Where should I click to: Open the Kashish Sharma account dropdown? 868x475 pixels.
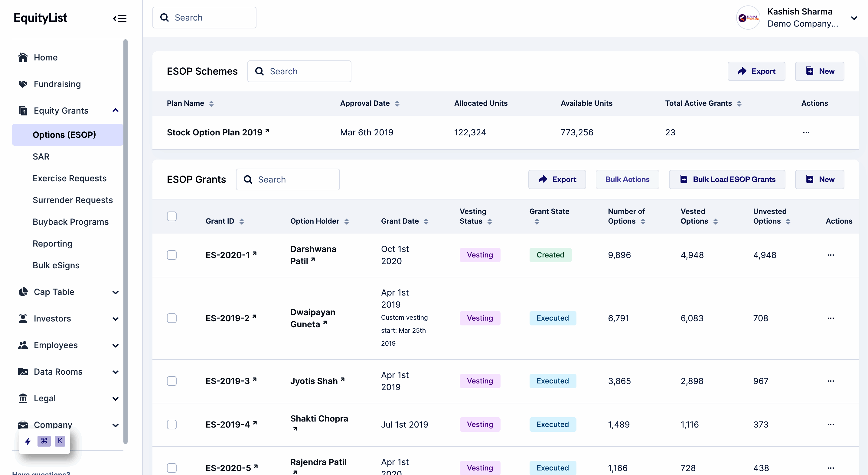854,18
